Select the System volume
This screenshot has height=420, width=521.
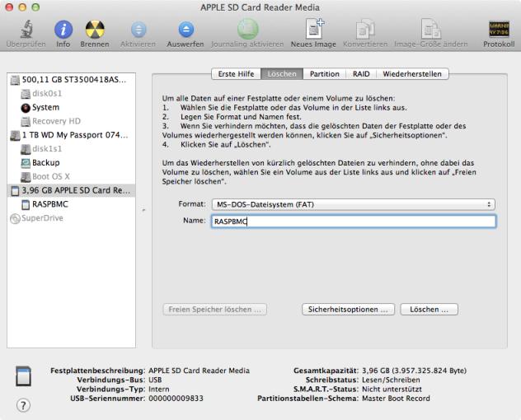[71, 108]
